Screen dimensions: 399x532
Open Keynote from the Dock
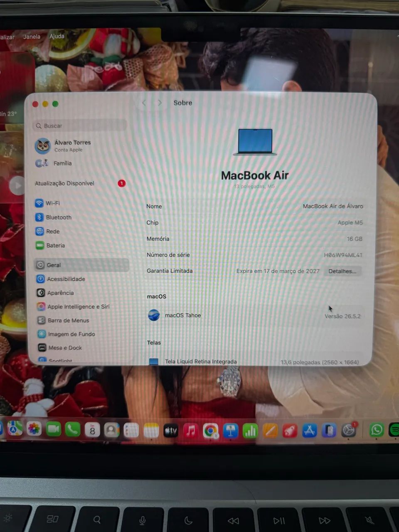pyautogui.click(x=231, y=431)
